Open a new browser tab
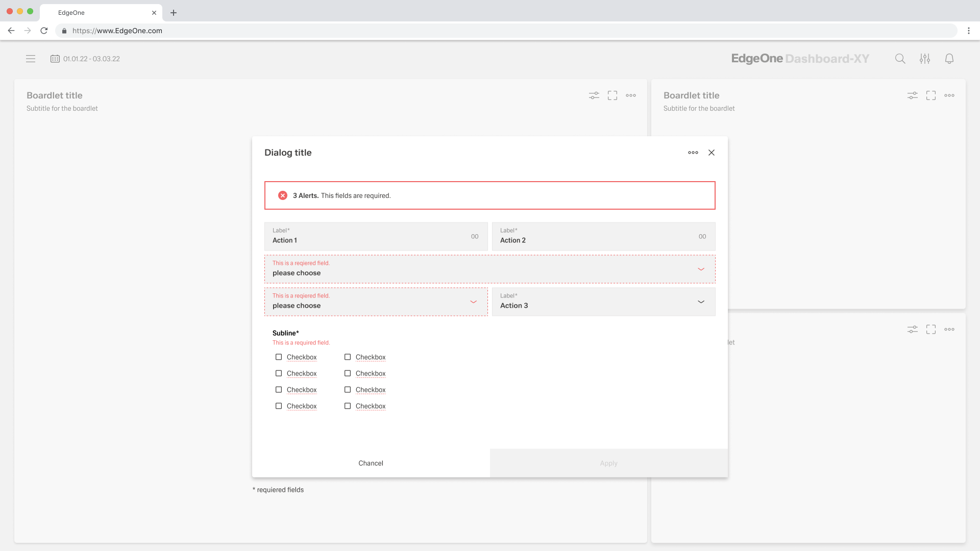The image size is (980, 551). pos(174,13)
